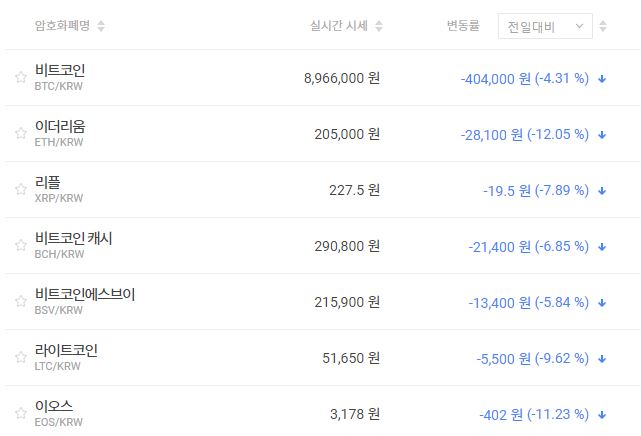Open the 전일대비 dropdown
Screen dimensions: 641x436
tap(545, 26)
